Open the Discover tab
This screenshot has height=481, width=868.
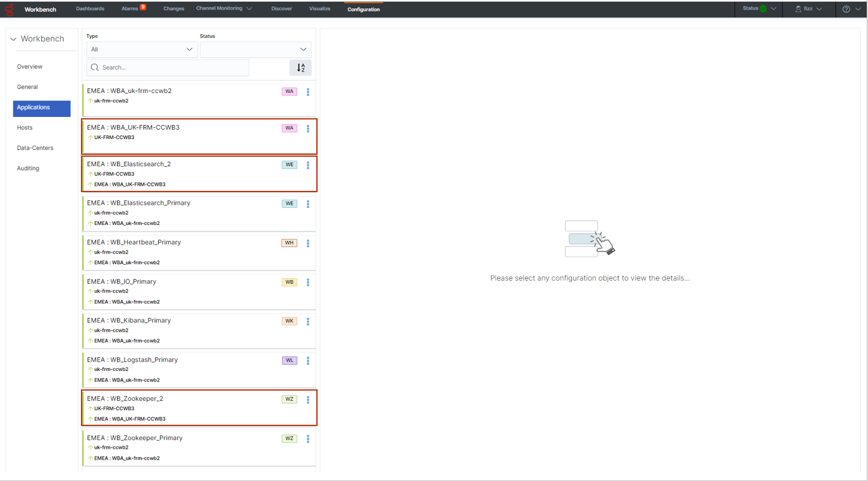[x=282, y=9]
